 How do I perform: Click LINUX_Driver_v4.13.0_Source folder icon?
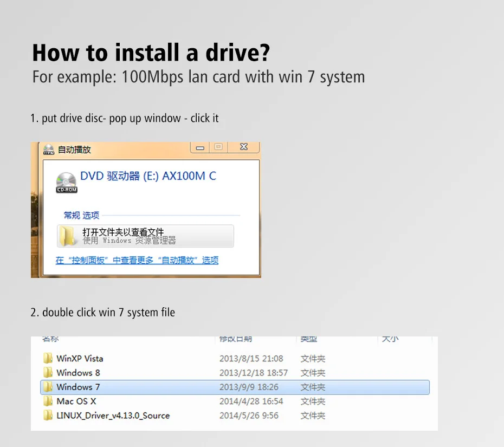[x=48, y=415]
